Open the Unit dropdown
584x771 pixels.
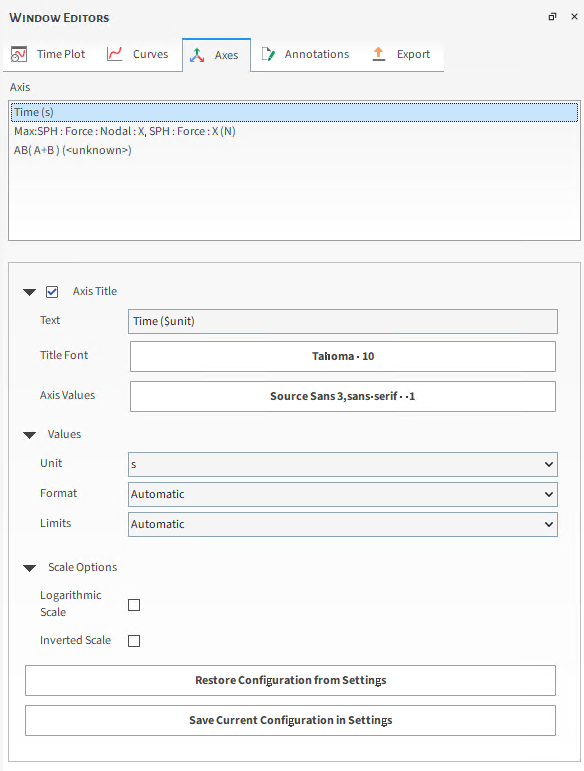pyautogui.click(x=343, y=464)
